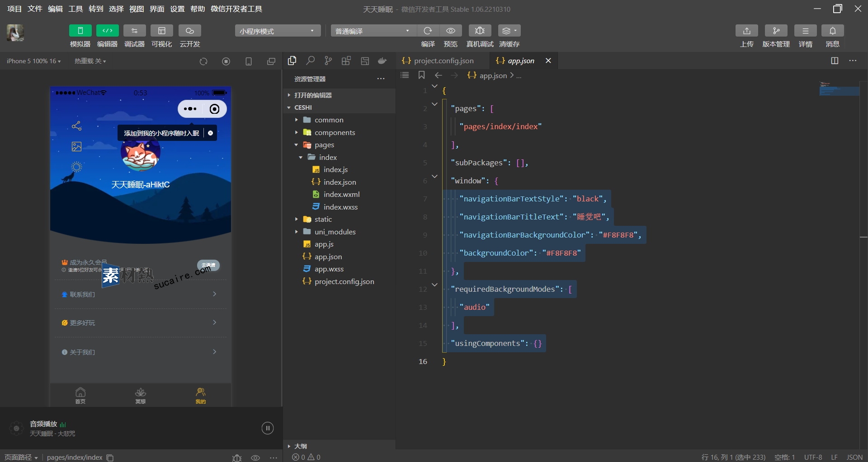The height and width of the screenshot is (462, 868).
Task: Tap the 关于我们 row in simulator
Action: pyautogui.click(x=140, y=352)
